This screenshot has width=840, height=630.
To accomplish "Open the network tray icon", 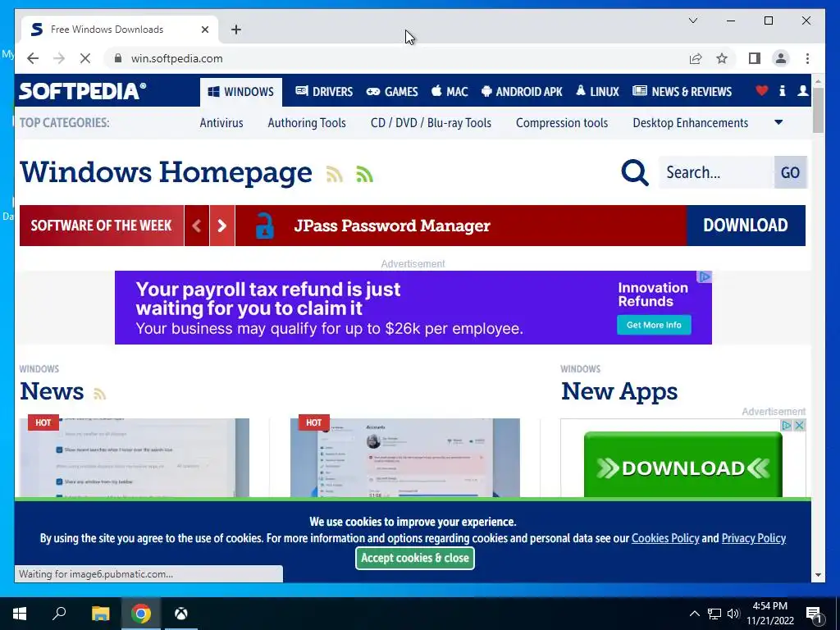I will (714, 614).
